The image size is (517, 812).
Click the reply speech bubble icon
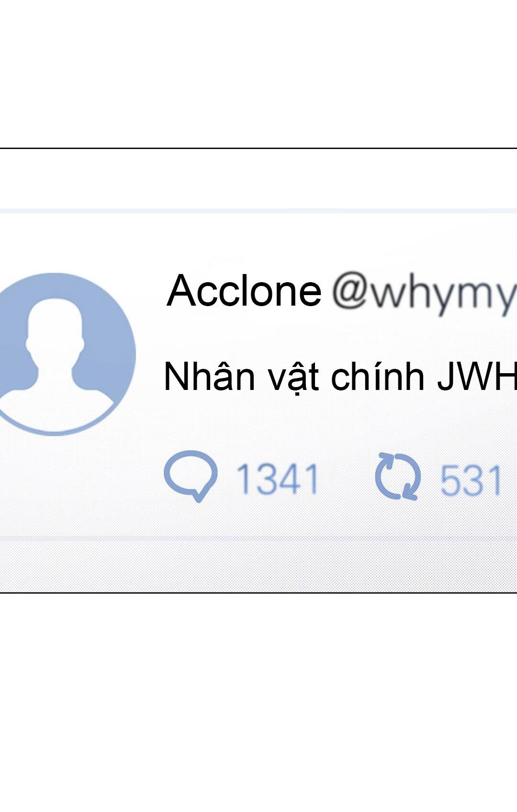pos(191,476)
